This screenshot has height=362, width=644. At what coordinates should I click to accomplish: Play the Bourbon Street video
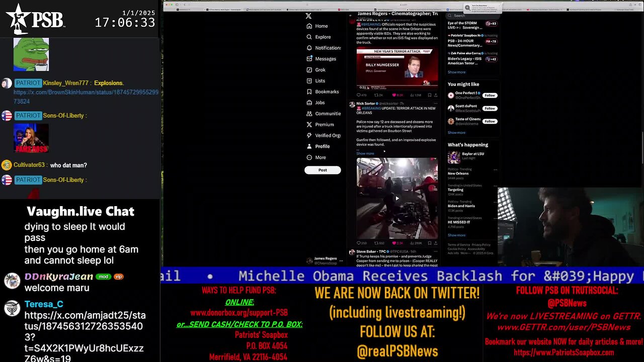tap(397, 198)
